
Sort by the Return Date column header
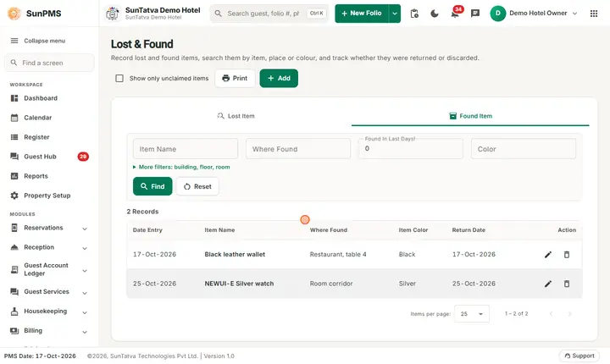coord(469,230)
